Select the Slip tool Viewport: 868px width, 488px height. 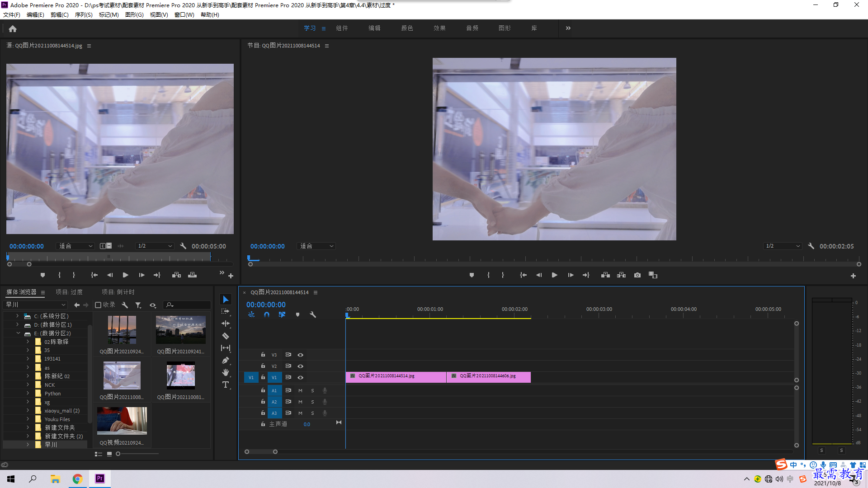(x=226, y=348)
